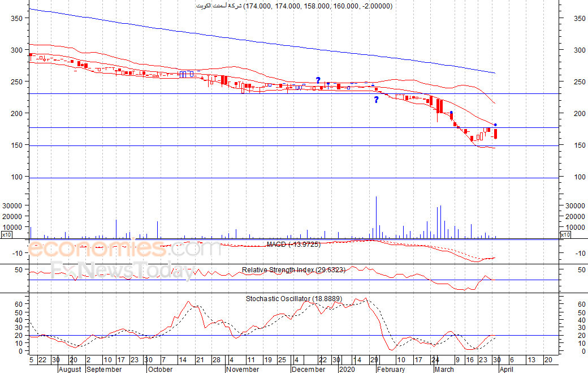Click the 60 value on the left Stochastic axis
The width and height of the screenshot is (588, 373).
pos(19,305)
